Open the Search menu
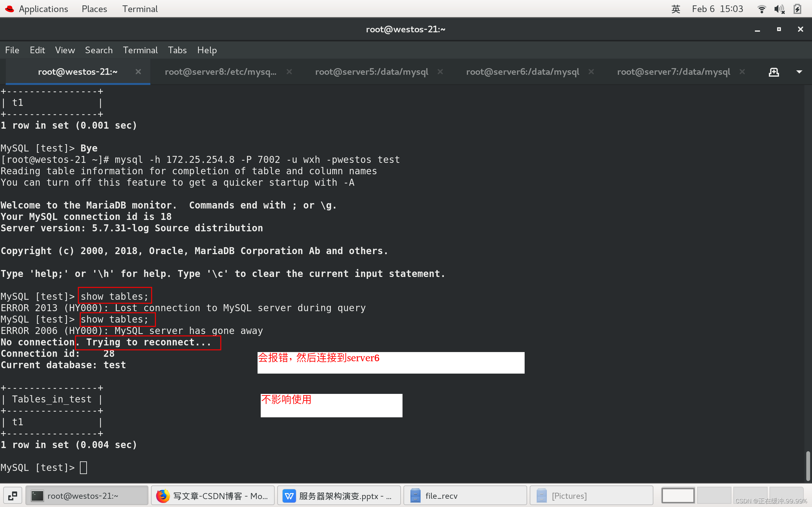Viewport: 812px width, 507px height. [x=99, y=50]
